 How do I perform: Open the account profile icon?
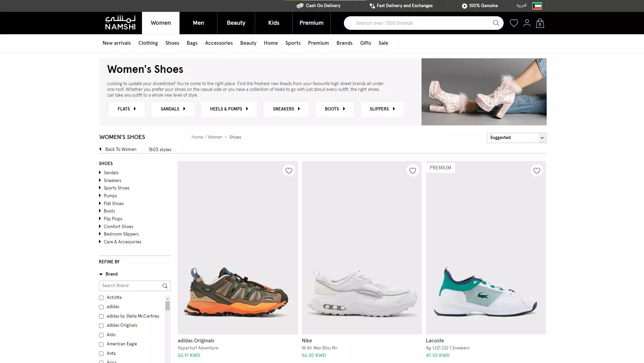(x=527, y=23)
